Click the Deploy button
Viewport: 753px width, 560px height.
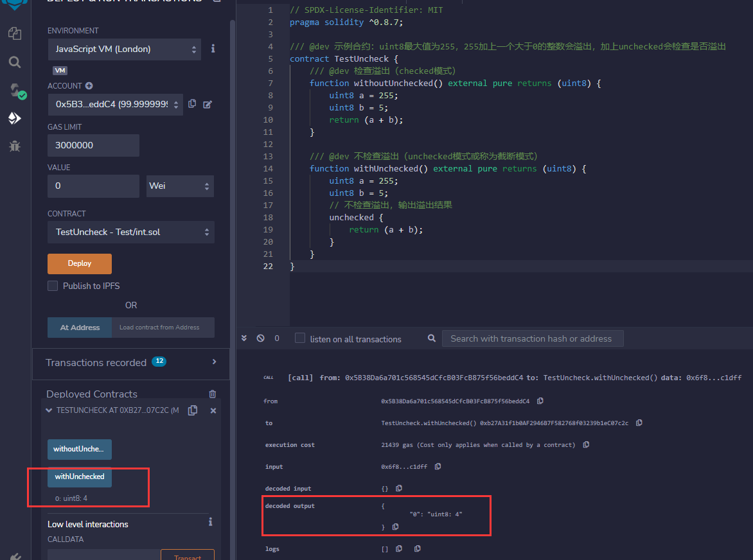click(79, 263)
